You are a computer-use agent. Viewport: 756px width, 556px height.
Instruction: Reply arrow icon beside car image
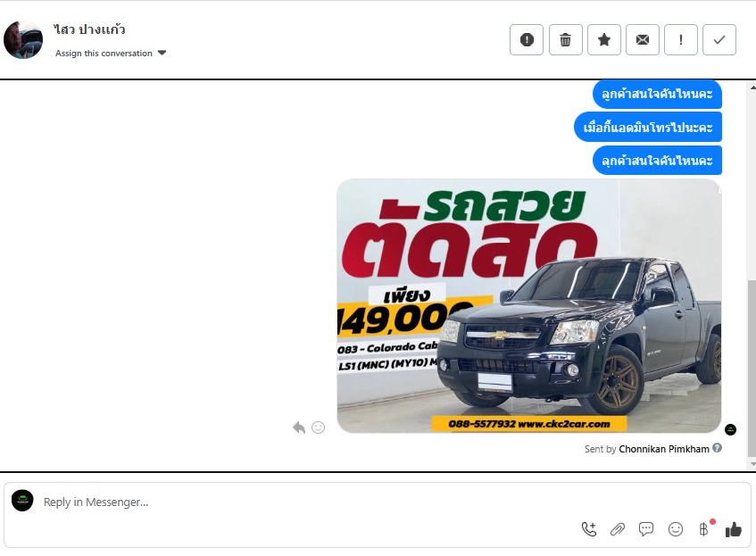click(x=299, y=427)
